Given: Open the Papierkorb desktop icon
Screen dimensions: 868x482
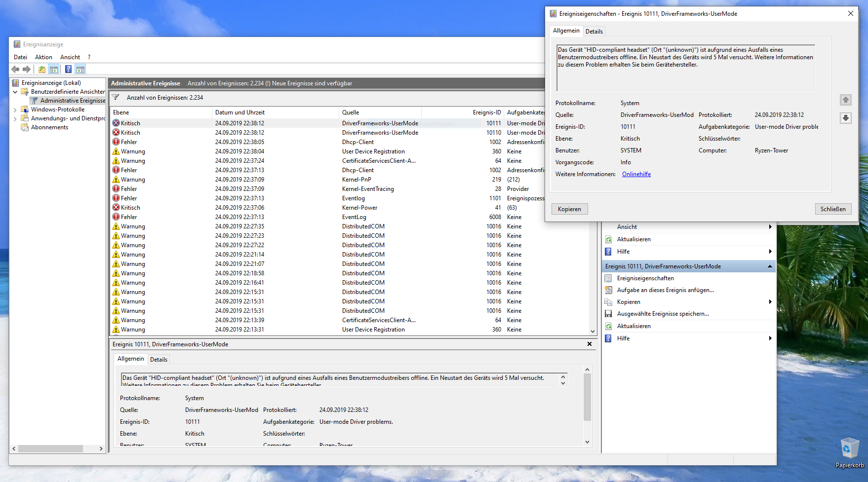Looking at the screenshot, I should point(850,452).
